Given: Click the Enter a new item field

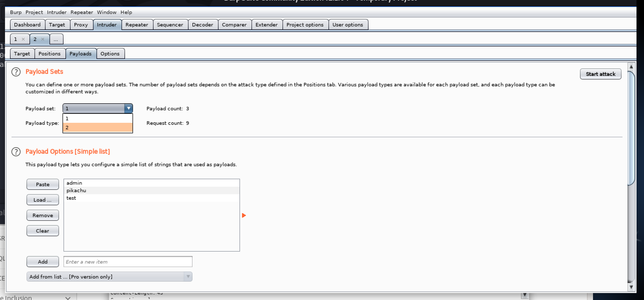Looking at the screenshot, I should pos(128,262).
